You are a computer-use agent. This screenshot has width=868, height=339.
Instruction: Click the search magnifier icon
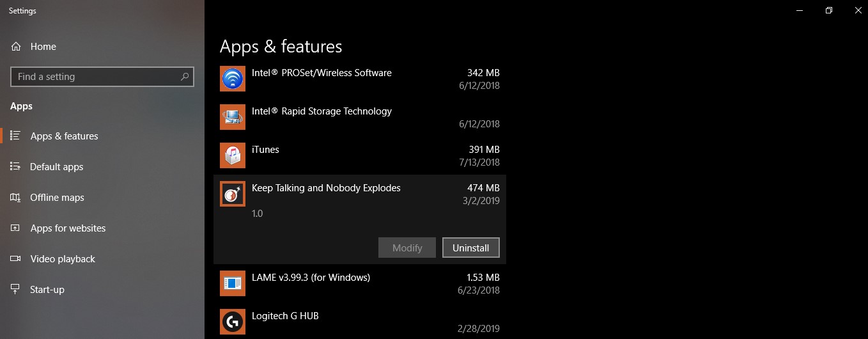pos(185,77)
